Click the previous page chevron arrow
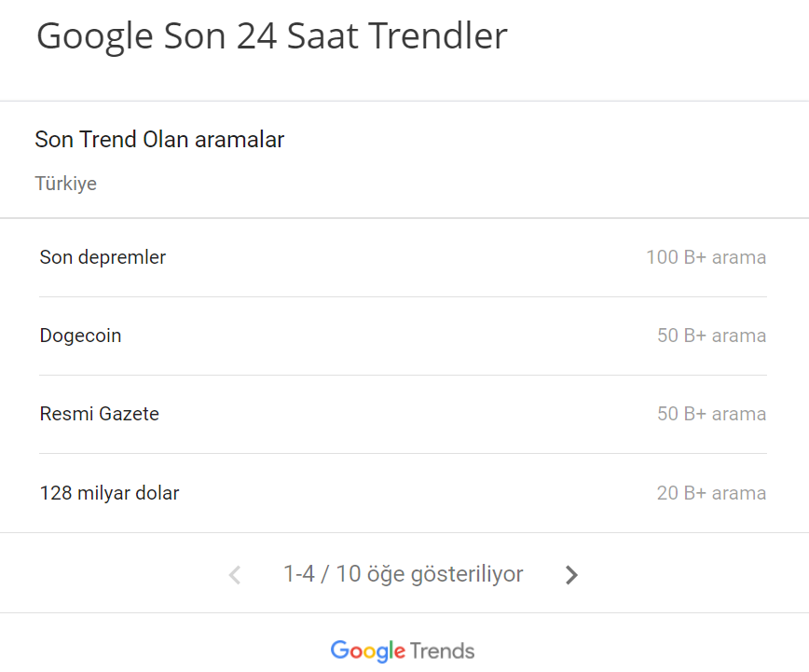This screenshot has height=672, width=809. click(x=235, y=575)
